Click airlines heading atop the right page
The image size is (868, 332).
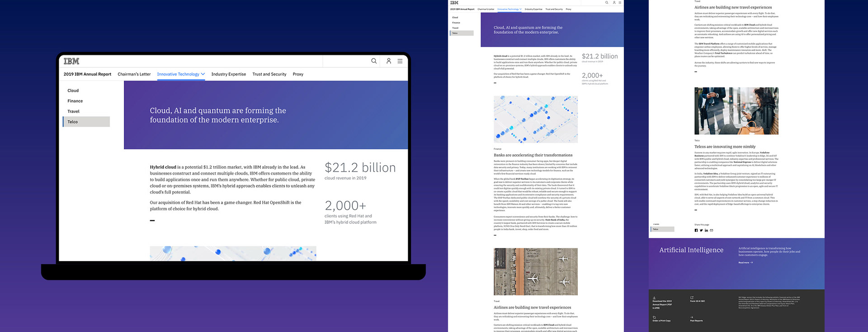pos(733,7)
